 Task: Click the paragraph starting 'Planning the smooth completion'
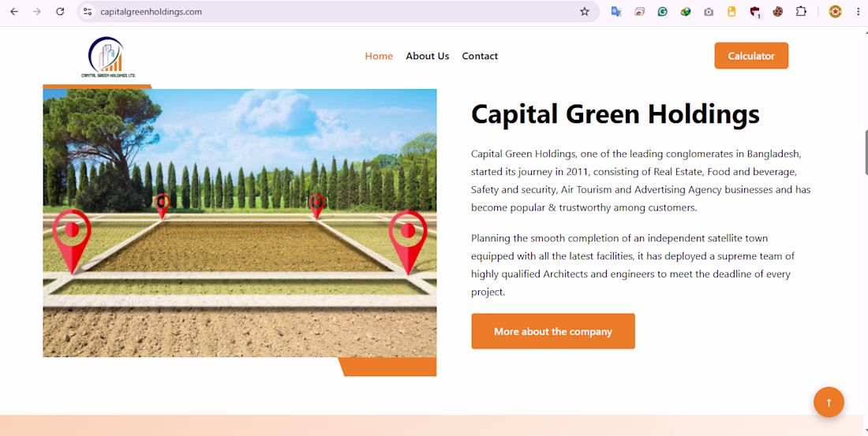click(634, 265)
